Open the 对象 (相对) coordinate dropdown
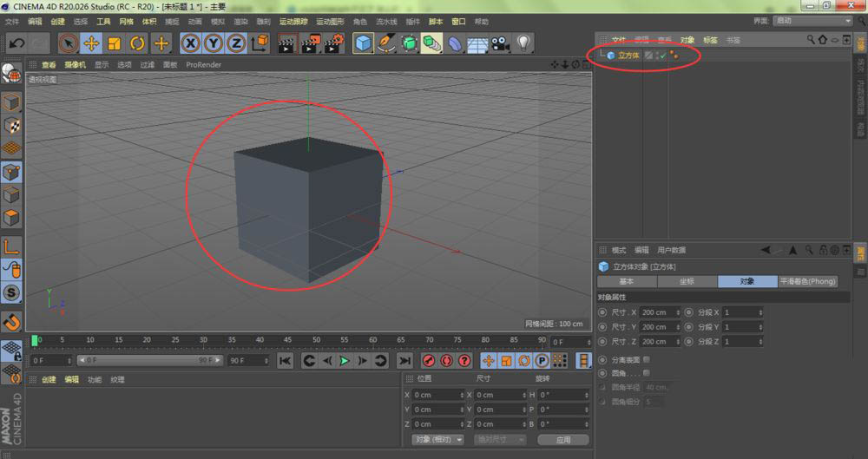Viewport: 868px width, 459px height. pos(437,440)
